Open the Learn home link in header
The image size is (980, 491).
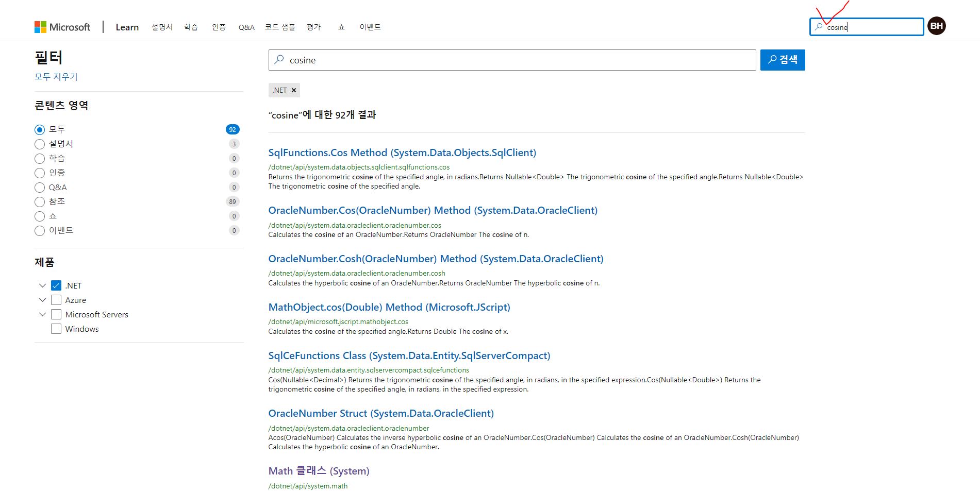(127, 27)
